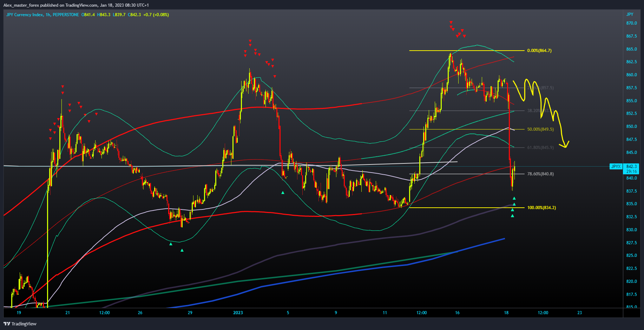Click the 825.0 price axis label

pyautogui.click(x=631, y=255)
